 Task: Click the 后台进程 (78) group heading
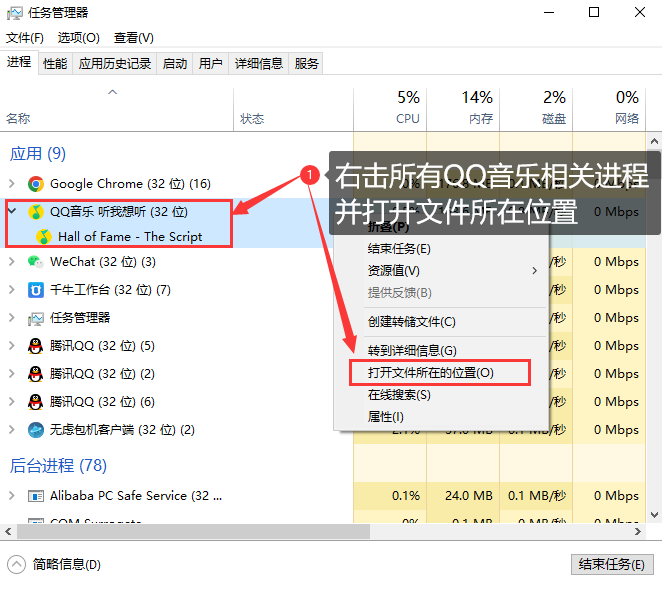58,465
